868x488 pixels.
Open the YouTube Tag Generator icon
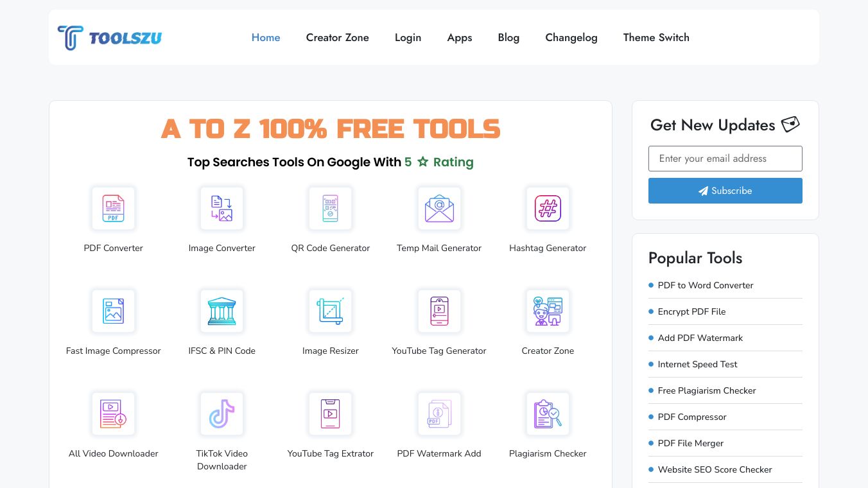(x=439, y=311)
